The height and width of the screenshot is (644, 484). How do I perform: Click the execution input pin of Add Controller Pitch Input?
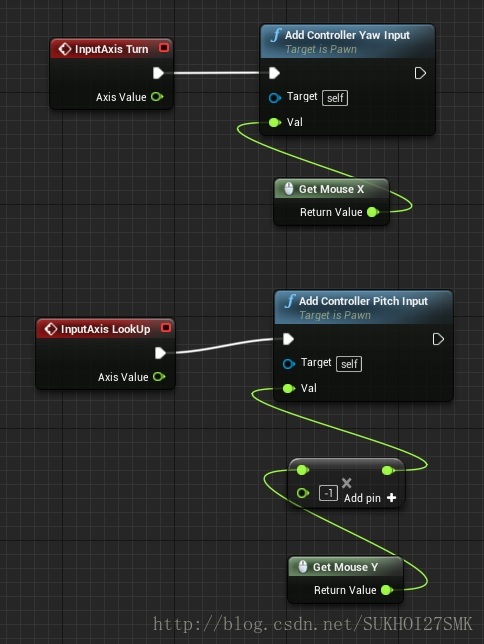[288, 339]
